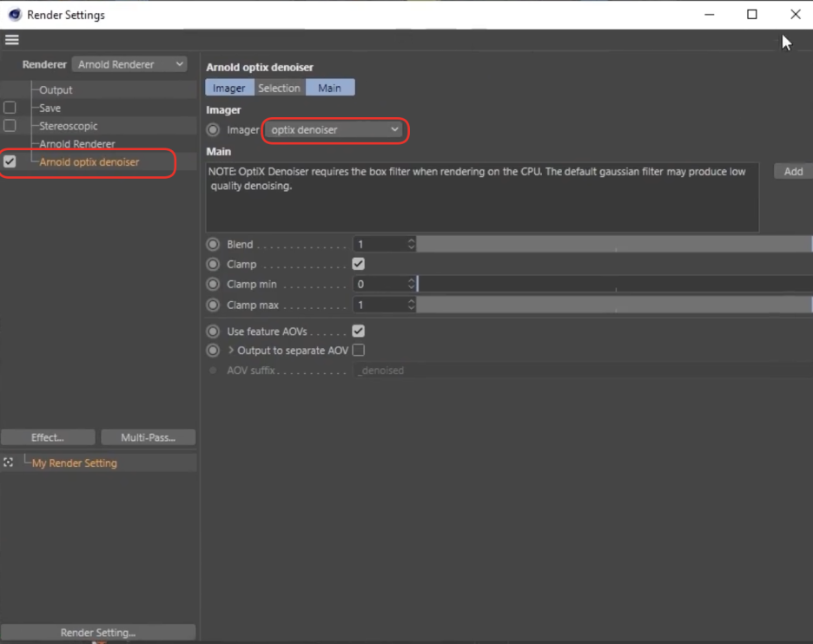813x644 pixels.
Task: Check Output to separate AOV checkbox
Action: click(x=358, y=351)
